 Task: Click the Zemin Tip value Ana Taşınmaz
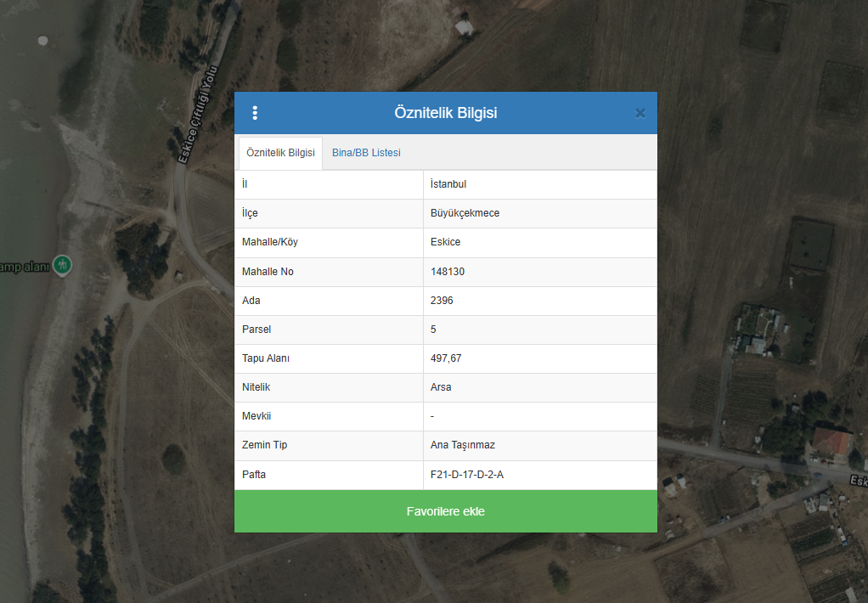click(464, 445)
